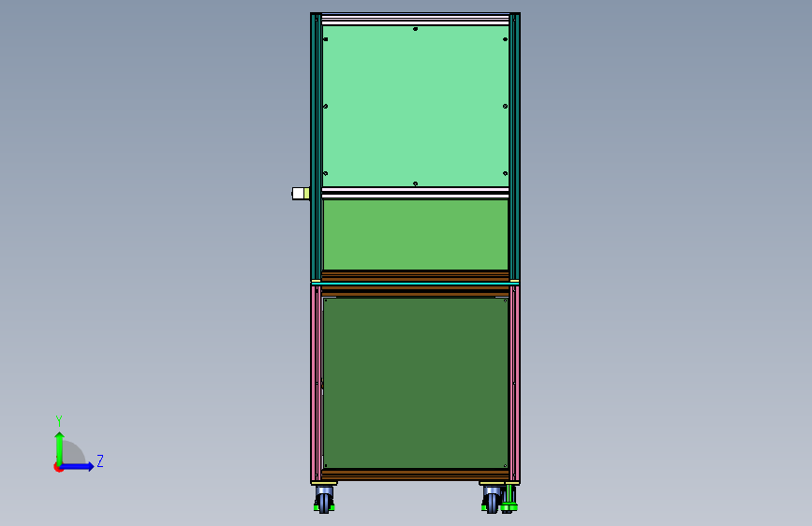
Task: Select the medium green middle panel
Action: tap(415, 235)
